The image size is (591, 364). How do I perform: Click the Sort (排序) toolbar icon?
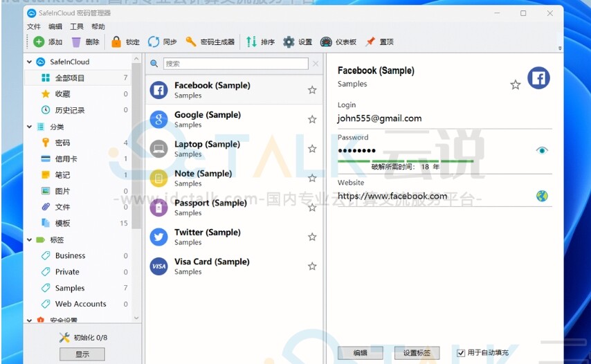pyautogui.click(x=251, y=42)
